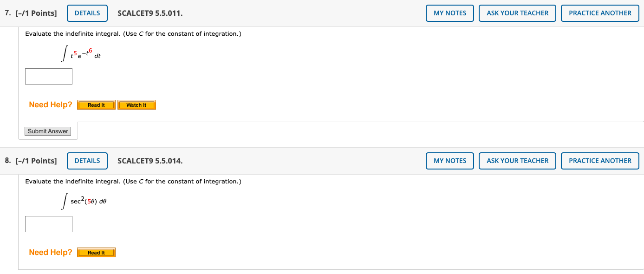
Task: Click ASK YOUR TEACHER for question 8
Action: (x=517, y=161)
